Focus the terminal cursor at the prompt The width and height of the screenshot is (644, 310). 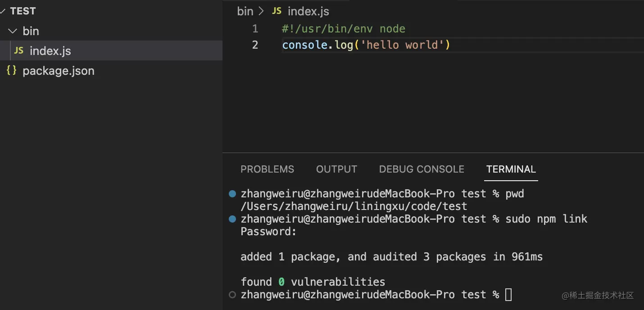coord(508,295)
